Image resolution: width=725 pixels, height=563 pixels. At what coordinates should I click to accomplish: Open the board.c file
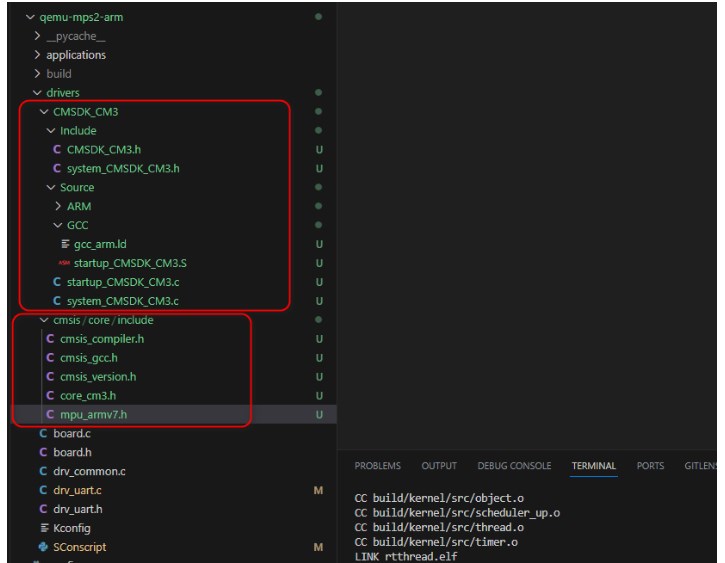click(x=72, y=434)
